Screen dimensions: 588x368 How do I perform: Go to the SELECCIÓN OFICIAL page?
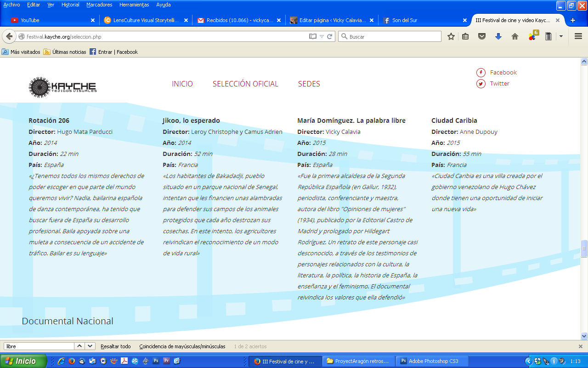pos(245,84)
